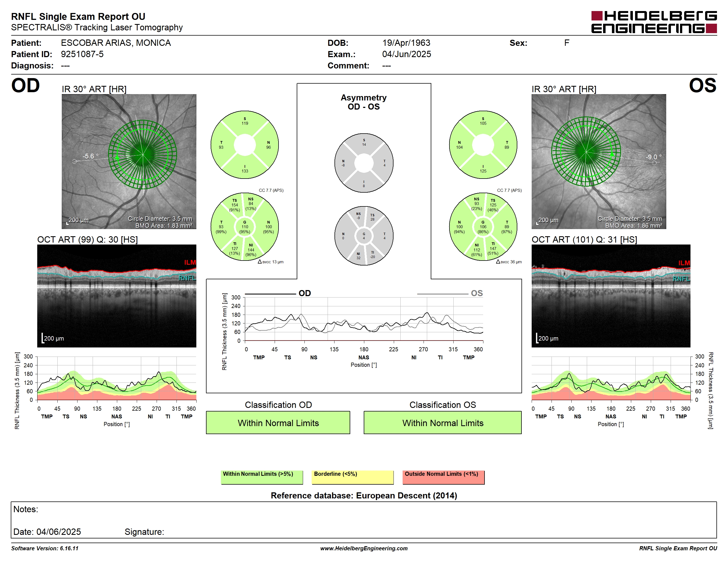
Task: Click the BMO Area: 1.83 mm² label
Action: [164, 225]
